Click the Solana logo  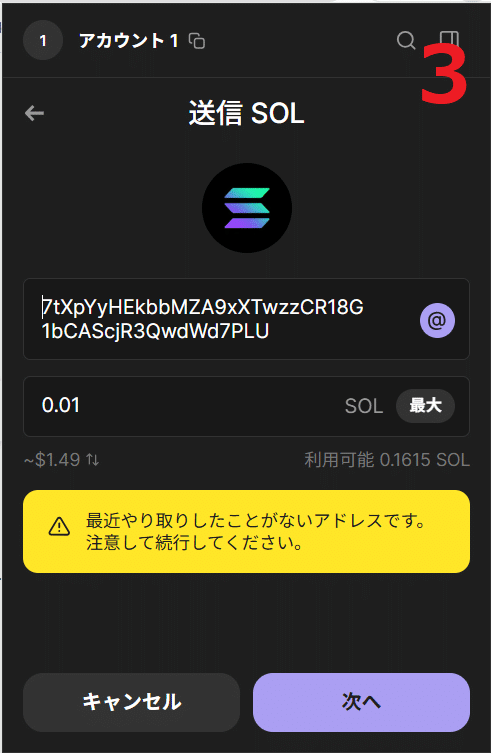pyautogui.click(x=246, y=208)
